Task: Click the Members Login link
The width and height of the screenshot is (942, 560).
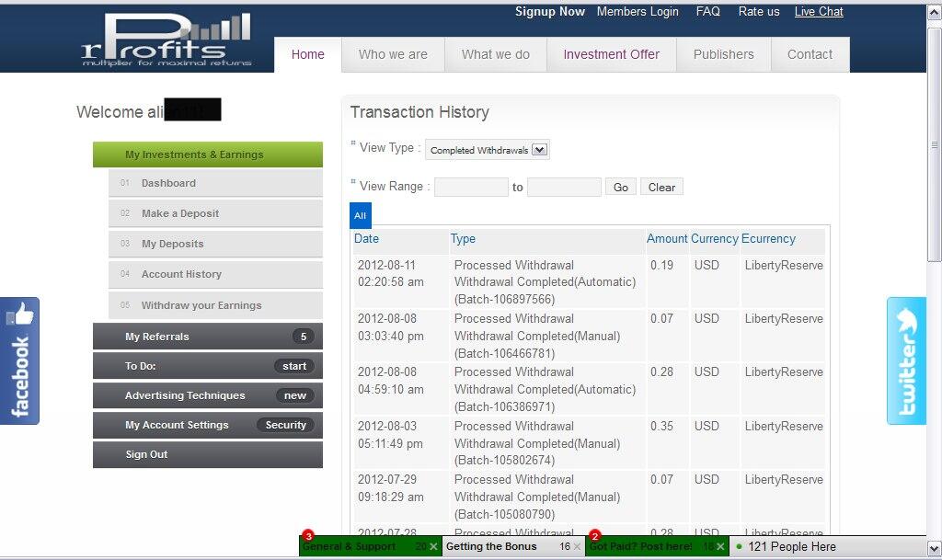Action: point(638,11)
